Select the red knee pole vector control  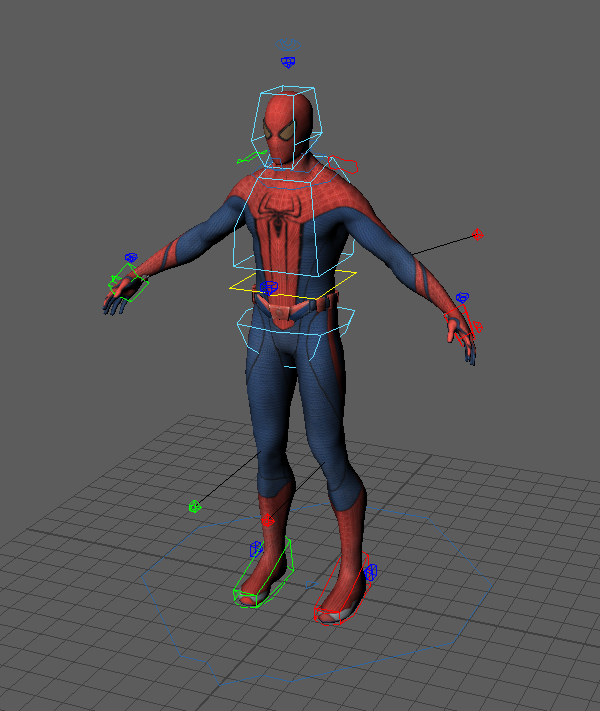[x=268, y=520]
